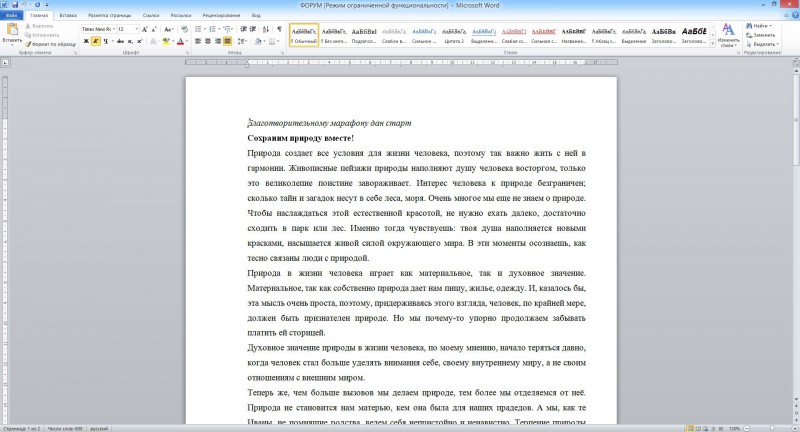Click the Shrink Font icon

154,30
